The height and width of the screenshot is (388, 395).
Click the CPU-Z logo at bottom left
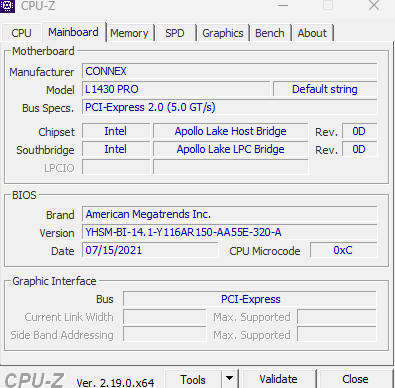pos(34,380)
